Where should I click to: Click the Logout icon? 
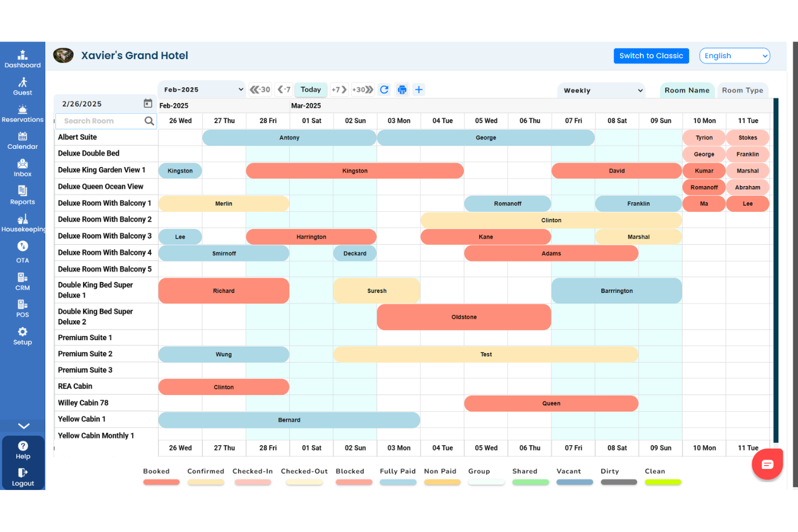coord(23,473)
